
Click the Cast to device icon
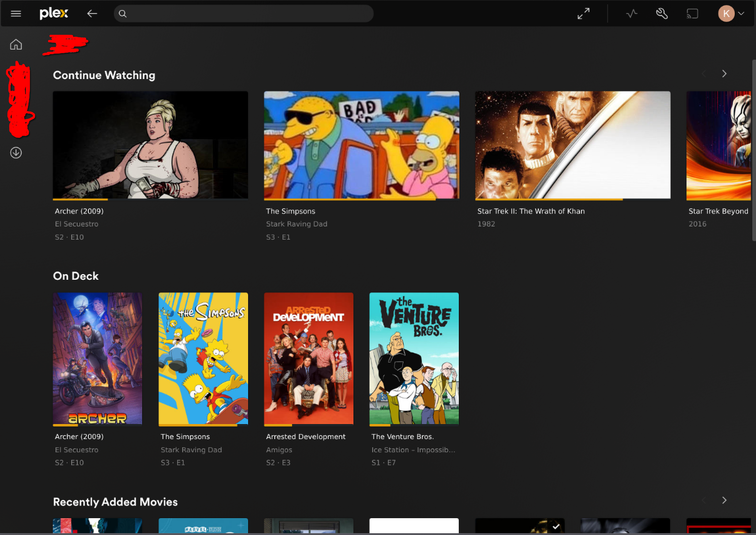(x=692, y=14)
